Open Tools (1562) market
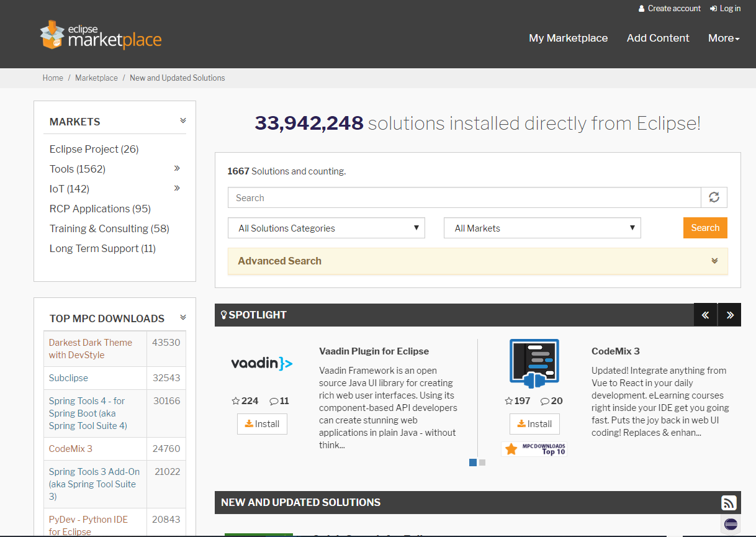Image resolution: width=756 pixels, height=537 pixels. (x=78, y=169)
